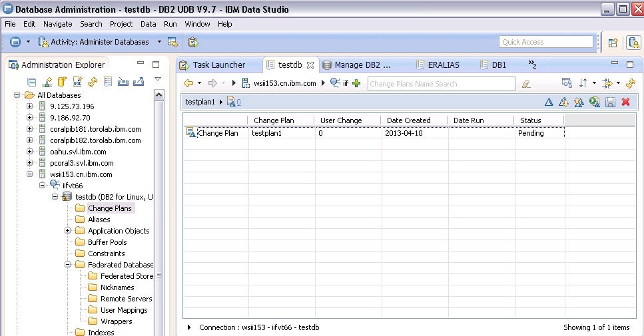Click the triangle with up arrow icon

click(x=579, y=102)
